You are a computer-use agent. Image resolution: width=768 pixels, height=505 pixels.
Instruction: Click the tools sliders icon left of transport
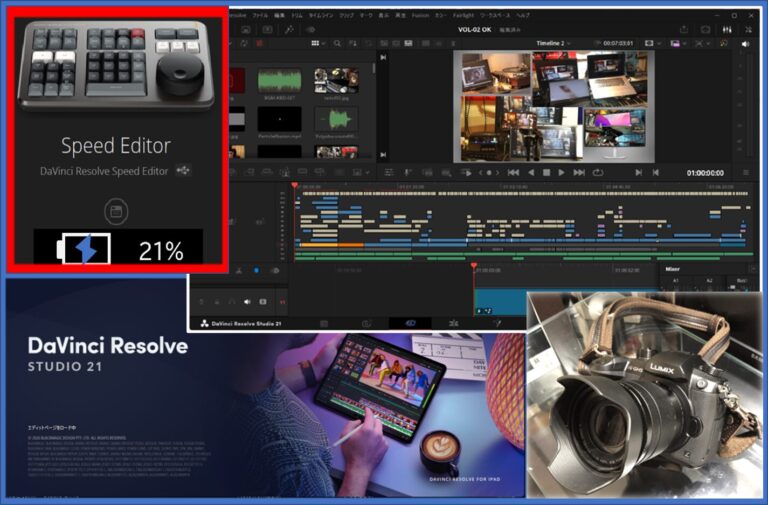[x=389, y=172]
